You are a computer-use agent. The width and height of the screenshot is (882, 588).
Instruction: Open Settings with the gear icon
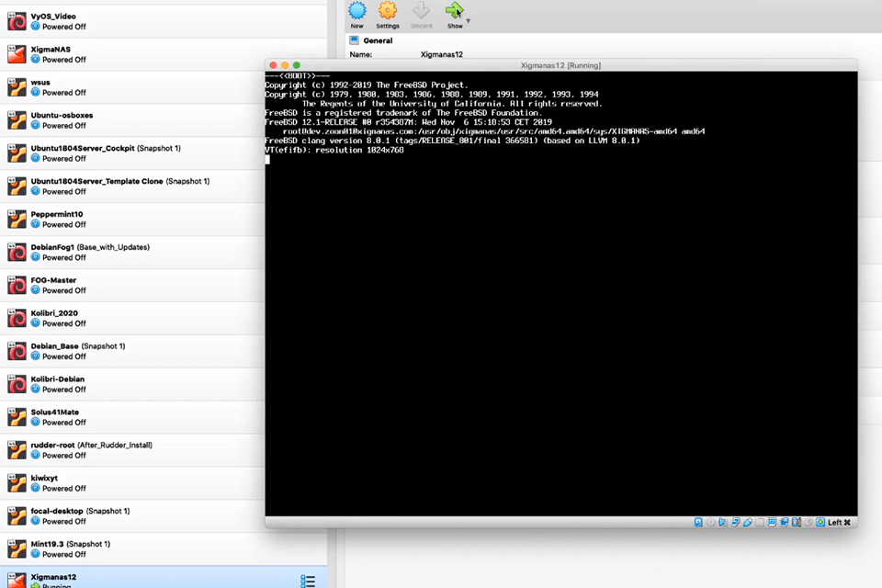point(387,12)
